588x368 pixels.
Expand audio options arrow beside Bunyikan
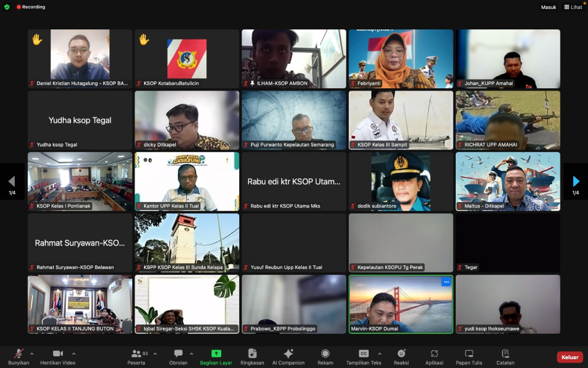click(x=32, y=353)
